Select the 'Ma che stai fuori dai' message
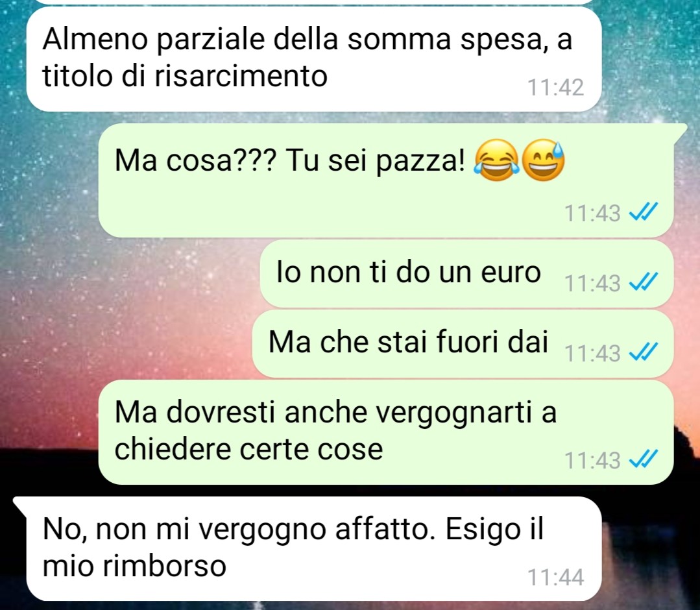The width and height of the screenshot is (700, 610). click(463, 344)
